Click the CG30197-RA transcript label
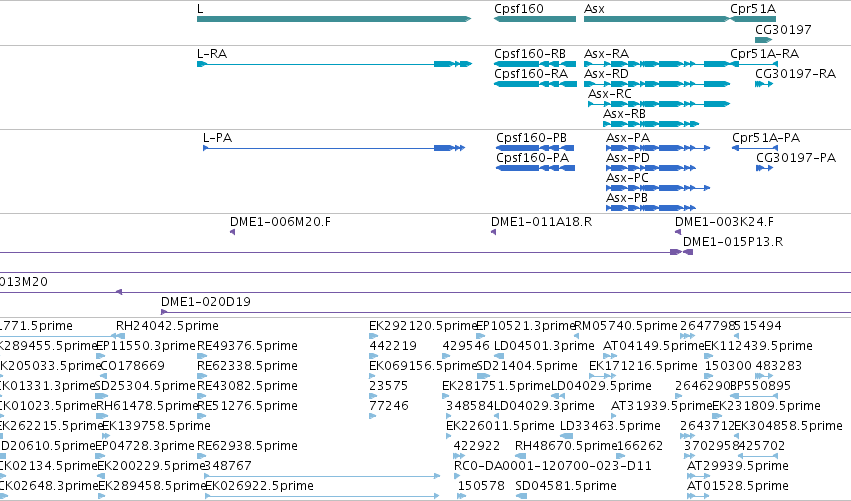Viewport: 851px width, 501px height. click(795, 74)
